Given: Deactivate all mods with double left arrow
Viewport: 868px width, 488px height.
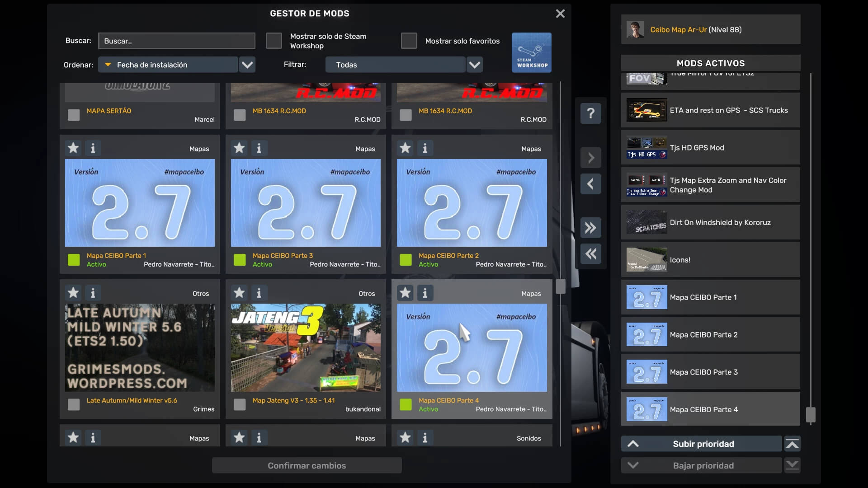Looking at the screenshot, I should 590,254.
